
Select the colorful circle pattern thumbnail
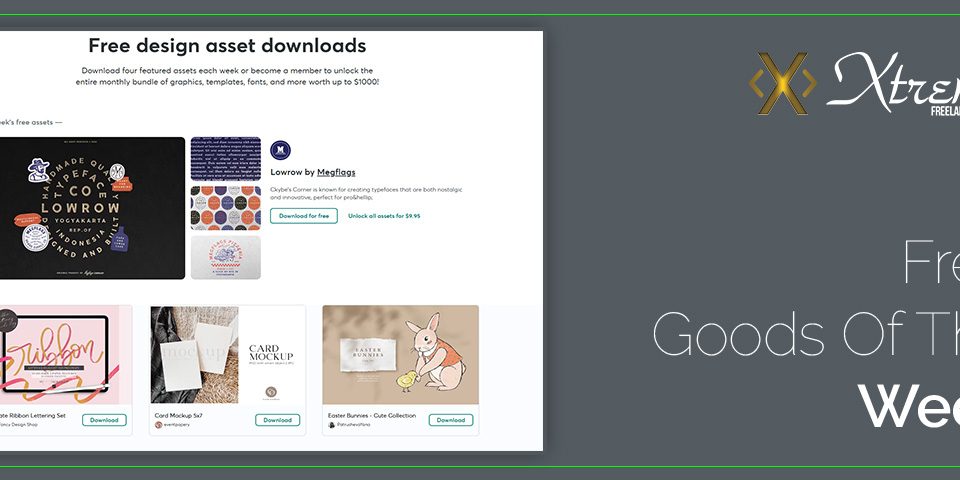click(226, 208)
